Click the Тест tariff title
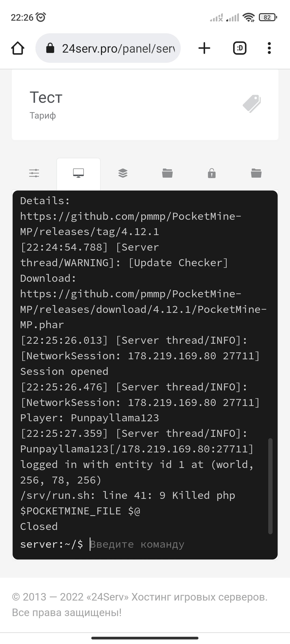The width and height of the screenshot is (290, 644). (x=46, y=97)
